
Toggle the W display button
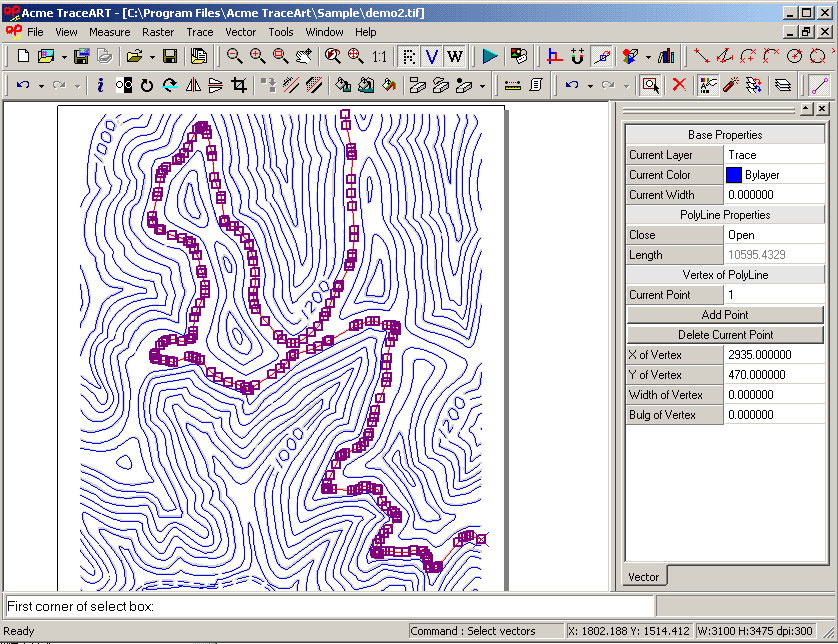click(x=453, y=58)
